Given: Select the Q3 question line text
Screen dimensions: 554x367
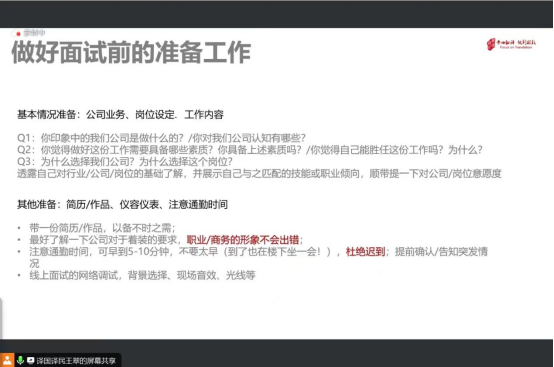Looking at the screenshot, I should pos(125,162).
